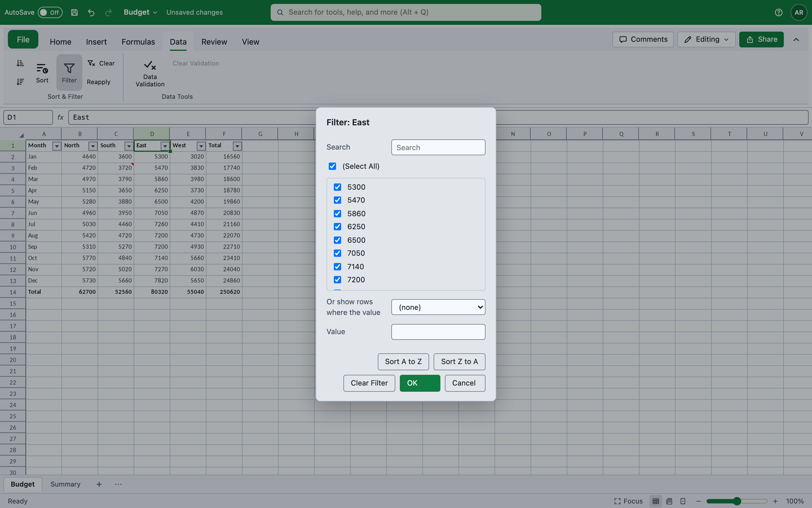This screenshot has width=812, height=508.
Task: Open the Total column filter dropdown
Action: [237, 146]
